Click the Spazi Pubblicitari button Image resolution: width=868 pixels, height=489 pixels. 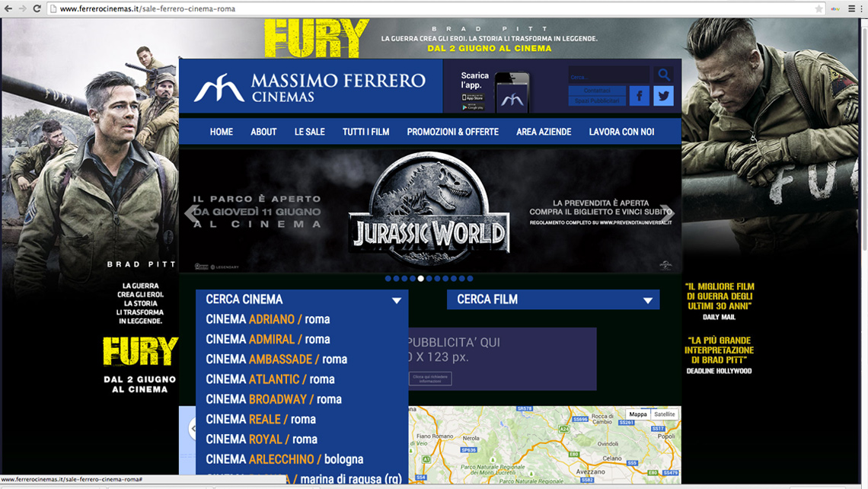597,101
